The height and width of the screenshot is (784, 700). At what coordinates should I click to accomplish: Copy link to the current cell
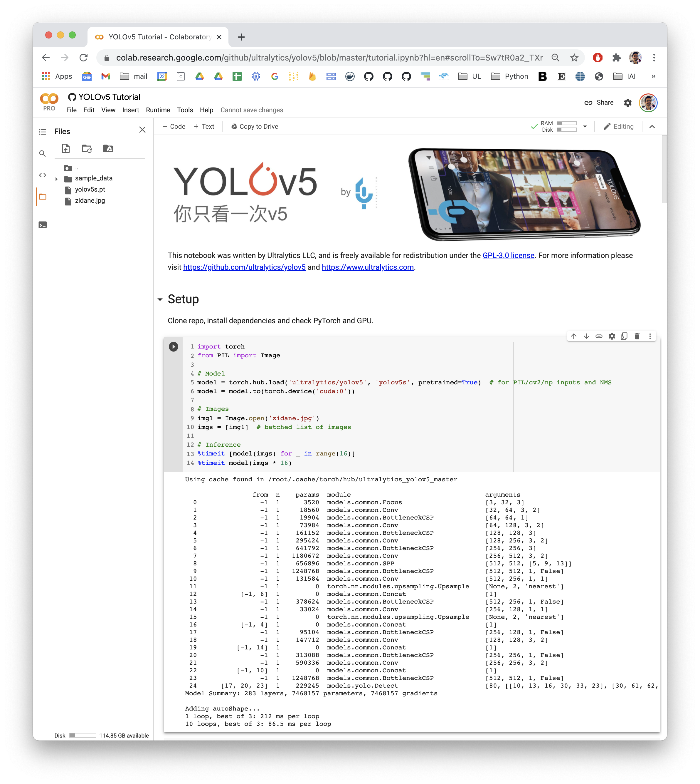[x=599, y=336]
